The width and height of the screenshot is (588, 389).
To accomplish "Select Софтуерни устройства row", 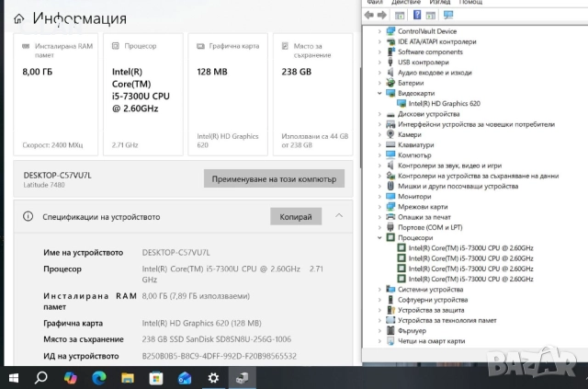I will coord(433,300).
